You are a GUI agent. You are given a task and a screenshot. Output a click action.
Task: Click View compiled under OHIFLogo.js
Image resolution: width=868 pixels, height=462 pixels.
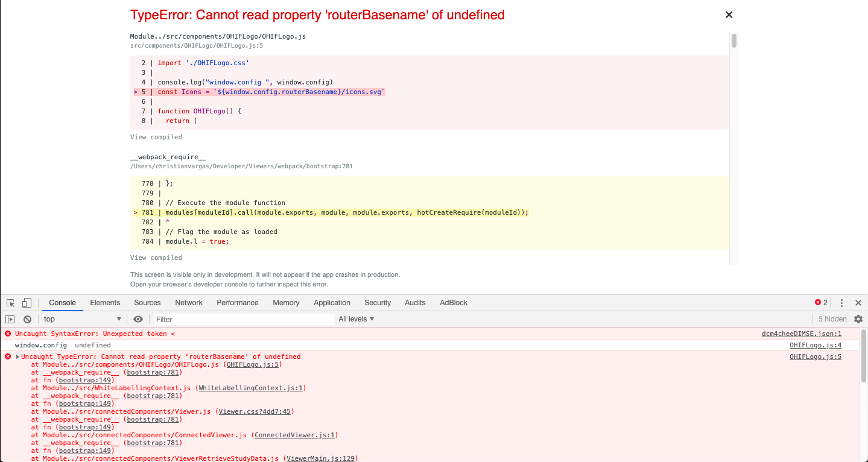click(155, 137)
